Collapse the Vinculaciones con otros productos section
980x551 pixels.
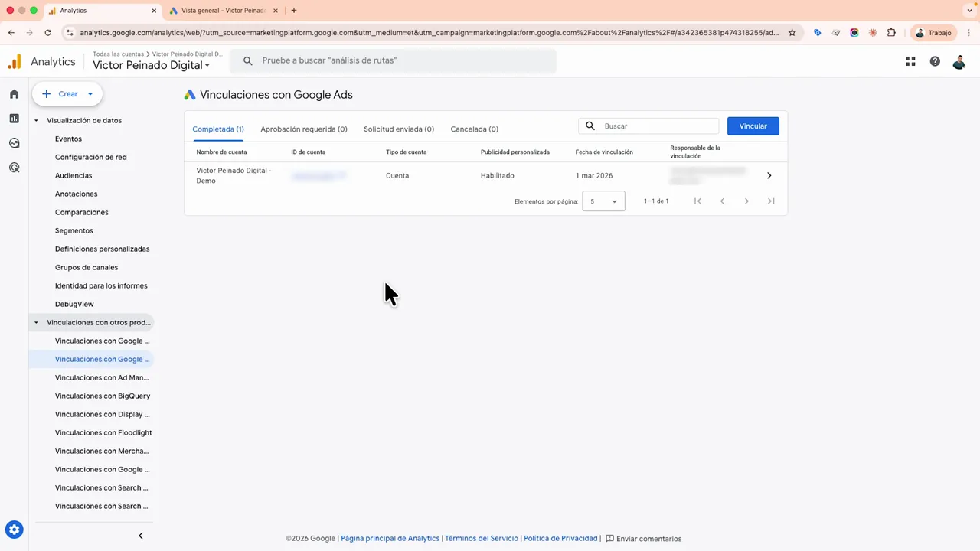coord(36,322)
